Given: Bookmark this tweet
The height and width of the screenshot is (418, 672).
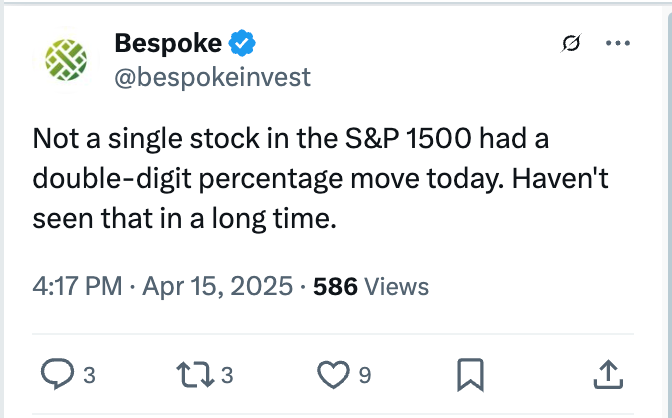Looking at the screenshot, I should 470,375.
